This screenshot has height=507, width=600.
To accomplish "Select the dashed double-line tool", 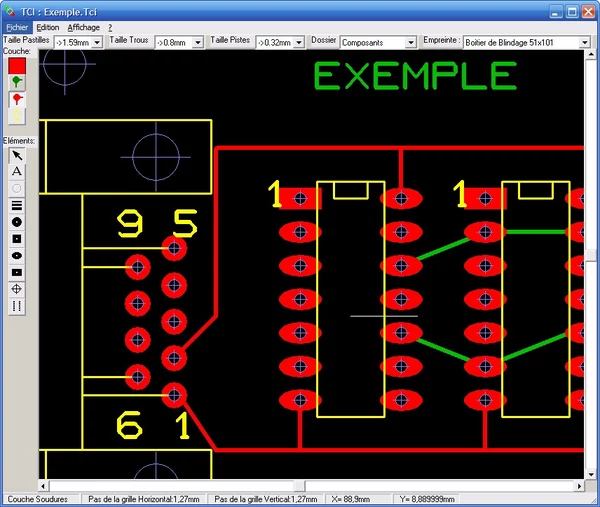I will coord(17,306).
